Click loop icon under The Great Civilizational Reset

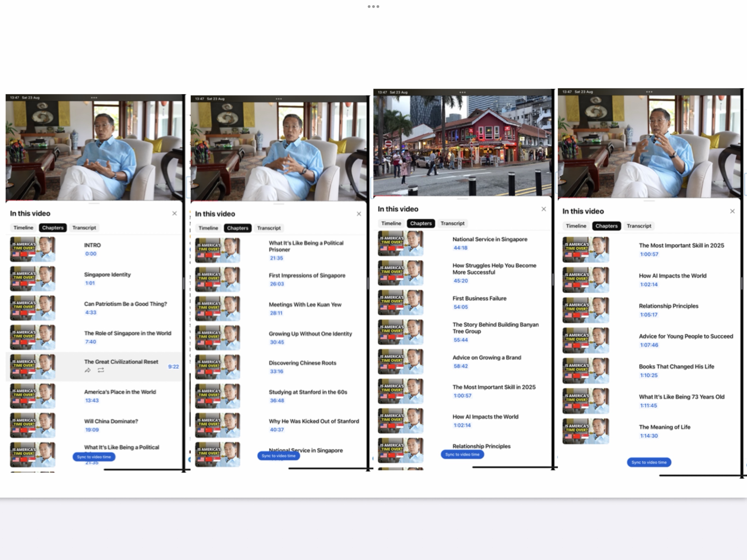(x=101, y=370)
